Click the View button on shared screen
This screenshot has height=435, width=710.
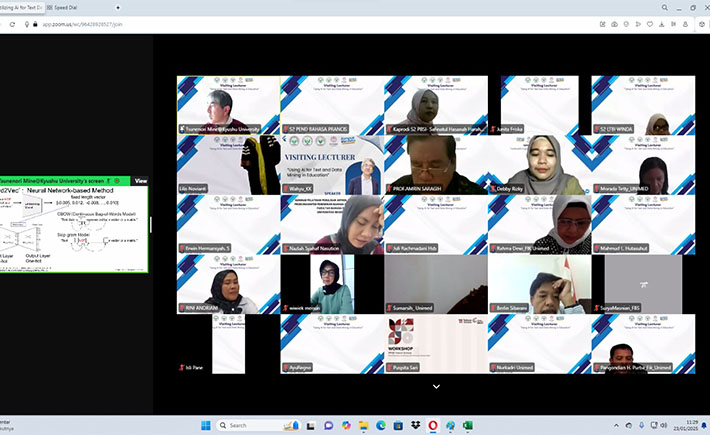point(141,181)
